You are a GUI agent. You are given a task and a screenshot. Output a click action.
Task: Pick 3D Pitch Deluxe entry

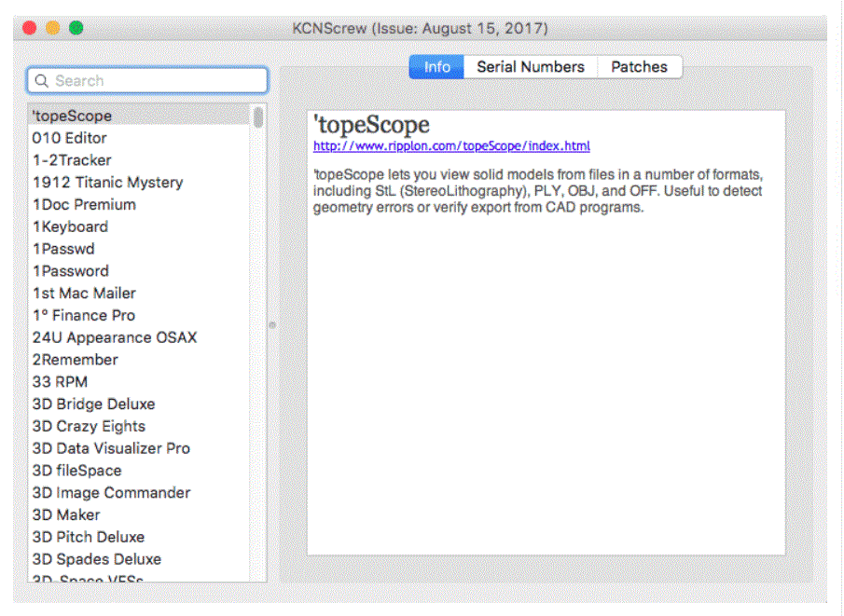tap(139, 537)
